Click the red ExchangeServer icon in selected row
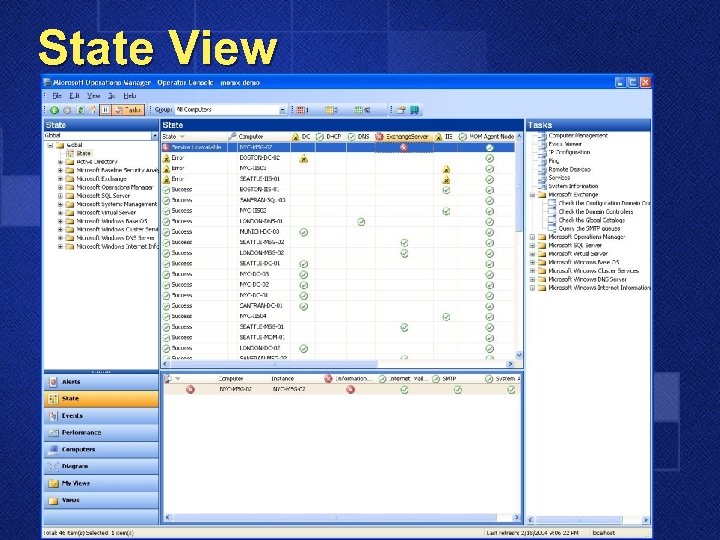The height and width of the screenshot is (540, 720). [404, 148]
